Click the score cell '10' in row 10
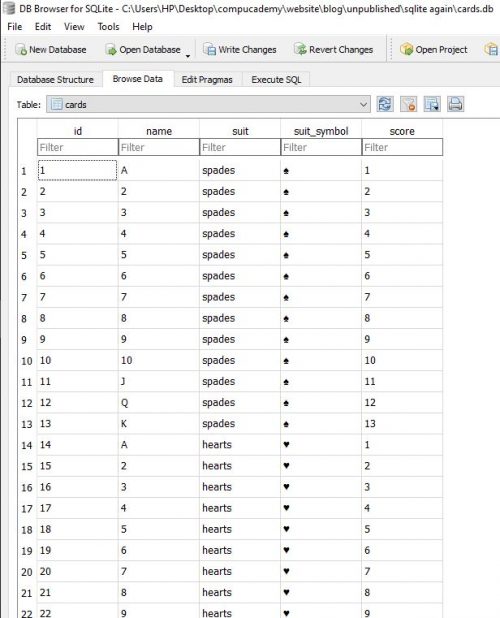500x618 pixels. click(x=402, y=360)
